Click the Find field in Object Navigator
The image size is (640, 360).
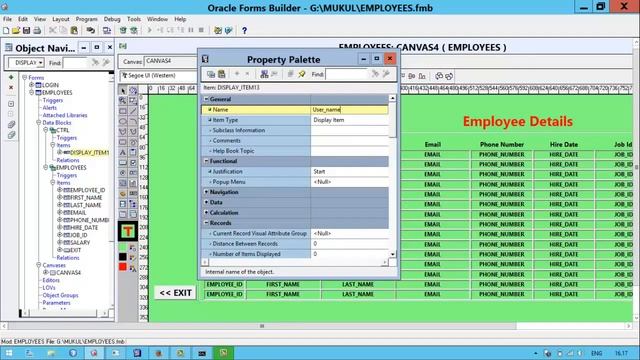[x=76, y=63]
